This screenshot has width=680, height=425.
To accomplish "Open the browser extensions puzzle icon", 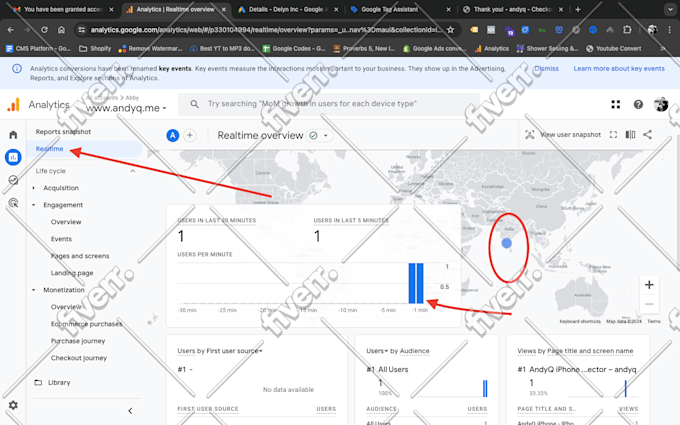I will point(627,30).
